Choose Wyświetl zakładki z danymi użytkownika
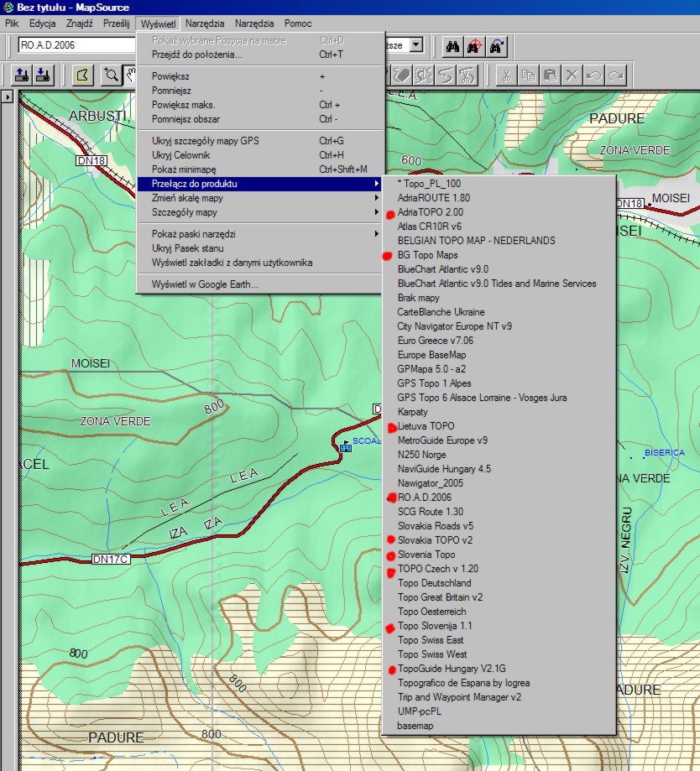 coord(259,262)
